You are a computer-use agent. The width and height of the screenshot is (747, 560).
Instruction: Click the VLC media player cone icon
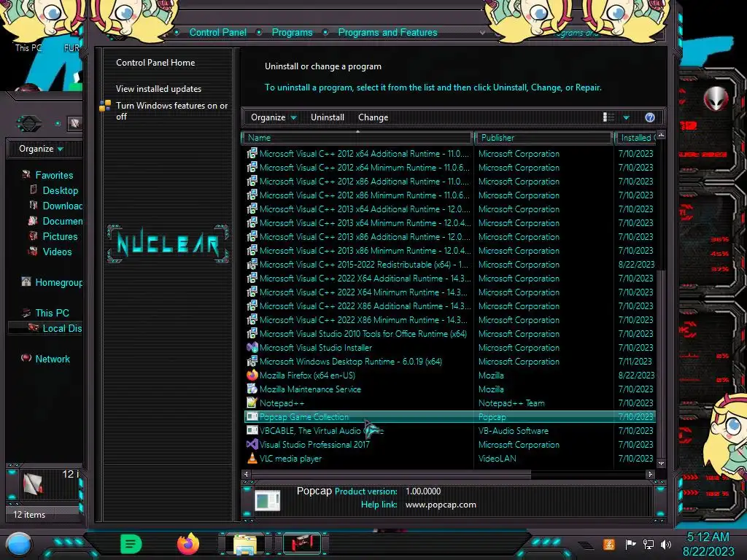point(252,459)
